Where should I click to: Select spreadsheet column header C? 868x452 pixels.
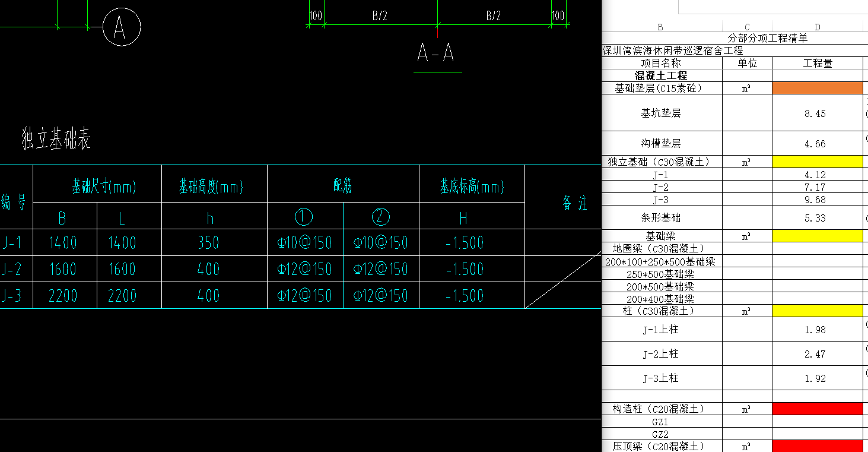pyautogui.click(x=747, y=27)
